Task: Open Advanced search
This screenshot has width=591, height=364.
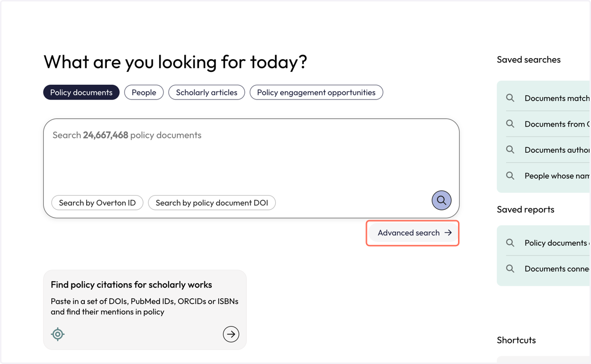Action: click(x=413, y=232)
